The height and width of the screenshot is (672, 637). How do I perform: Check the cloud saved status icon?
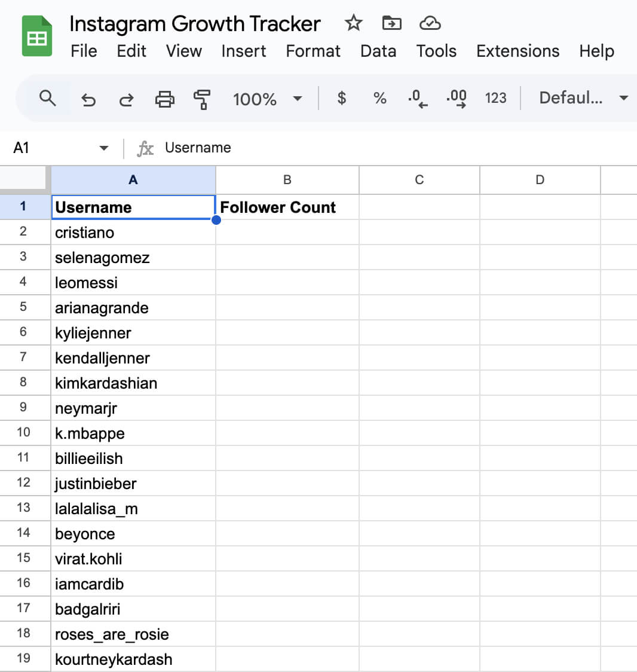430,23
